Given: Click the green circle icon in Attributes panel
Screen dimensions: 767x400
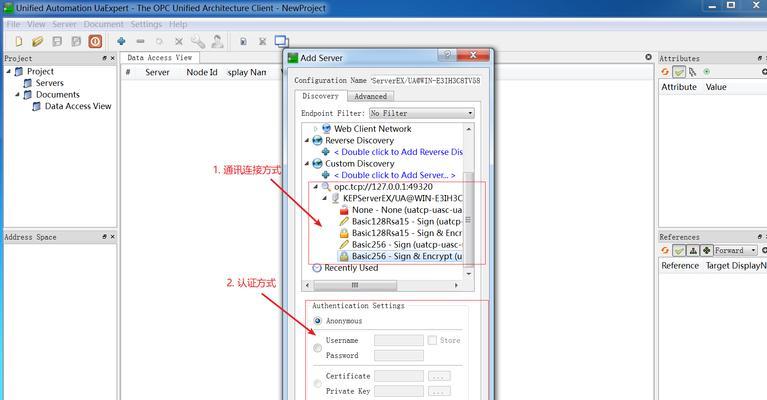Looking at the screenshot, I should (706, 72).
